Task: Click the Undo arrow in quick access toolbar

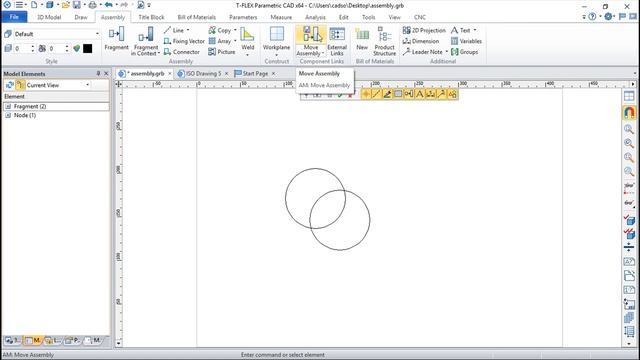Action: [109, 5]
